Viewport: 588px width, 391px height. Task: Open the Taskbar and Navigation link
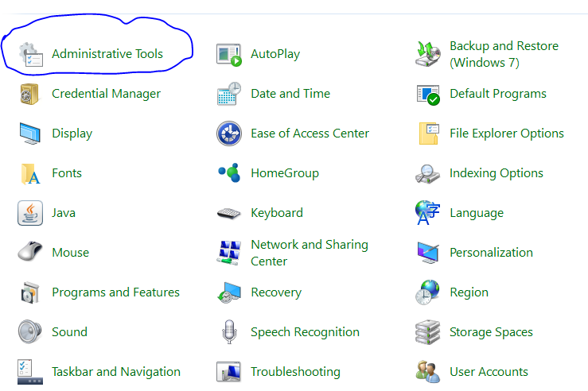pos(116,372)
